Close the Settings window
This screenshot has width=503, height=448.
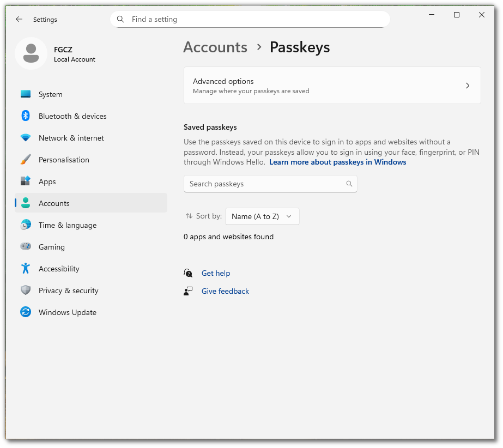482,14
